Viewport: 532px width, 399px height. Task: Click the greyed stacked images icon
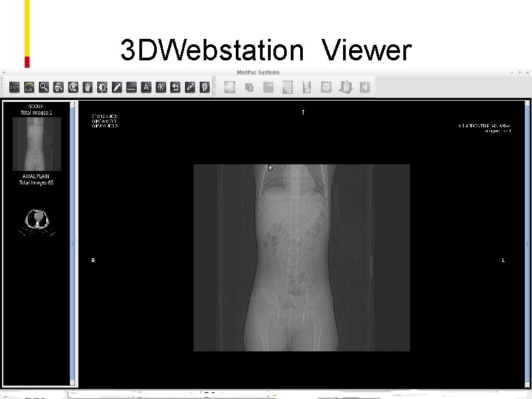pos(249,87)
